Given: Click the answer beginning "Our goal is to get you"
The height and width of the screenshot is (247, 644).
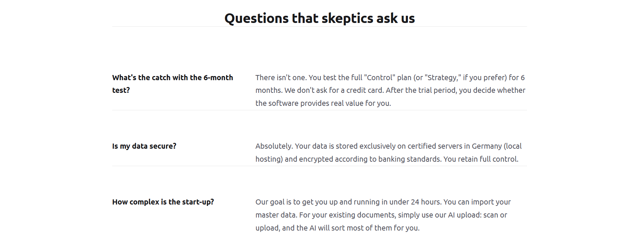Looking at the screenshot, I should tap(383, 215).
